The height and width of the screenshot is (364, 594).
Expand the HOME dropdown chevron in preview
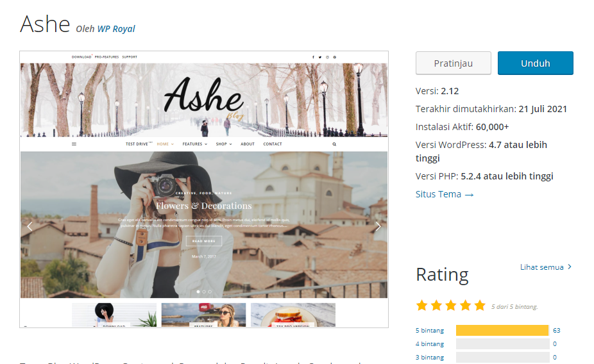[173, 144]
